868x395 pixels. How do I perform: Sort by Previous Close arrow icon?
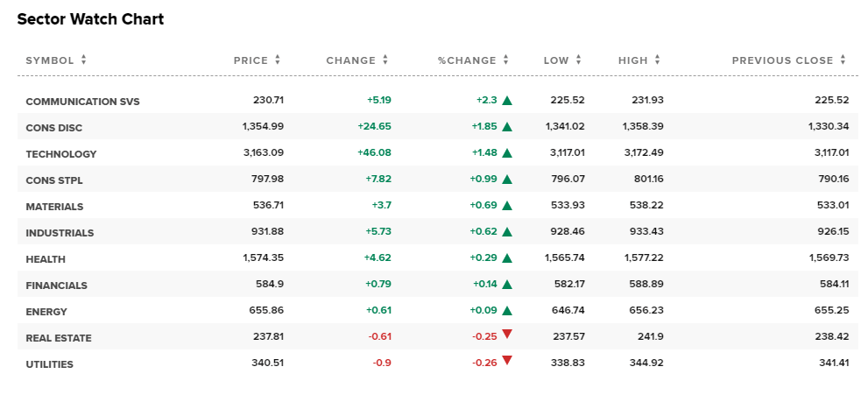(x=843, y=60)
